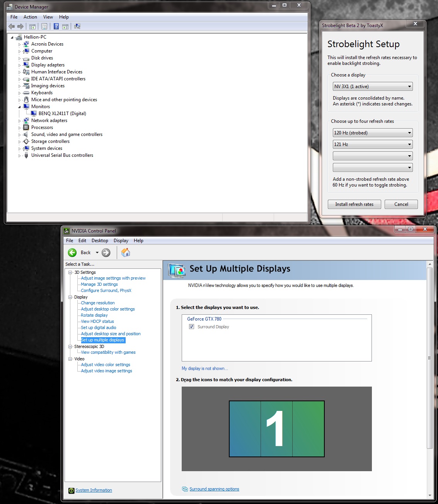Image resolution: width=438 pixels, height=504 pixels.
Task: Click Show/Hide Console Tree toolbar icon
Action: [x=32, y=26]
